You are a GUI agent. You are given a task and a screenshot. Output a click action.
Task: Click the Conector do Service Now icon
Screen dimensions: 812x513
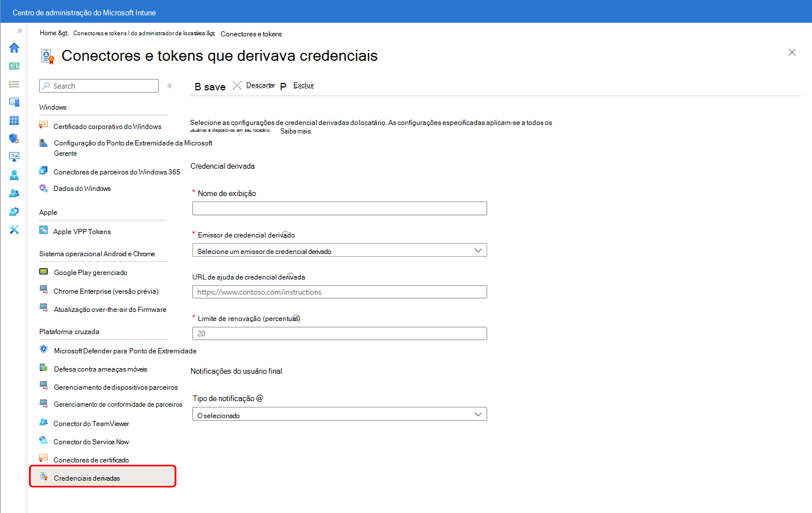(43, 440)
